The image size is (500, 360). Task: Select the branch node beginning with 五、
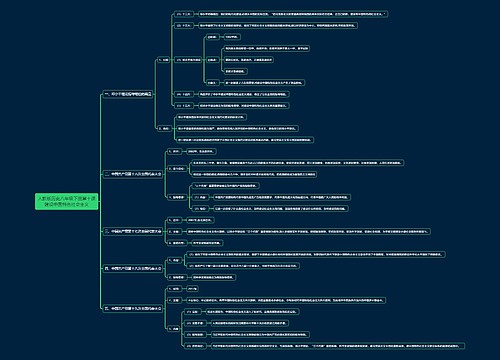[x=133, y=309]
